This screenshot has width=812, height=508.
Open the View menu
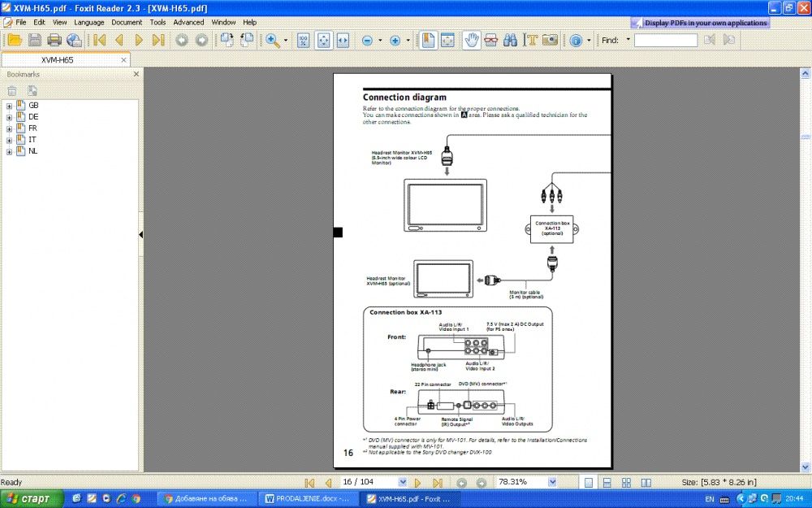click(x=59, y=22)
